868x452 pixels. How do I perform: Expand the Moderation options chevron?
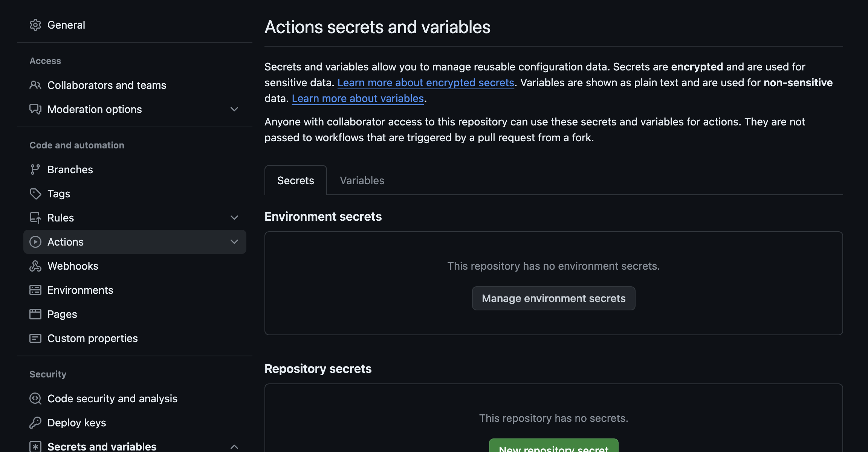pos(234,109)
